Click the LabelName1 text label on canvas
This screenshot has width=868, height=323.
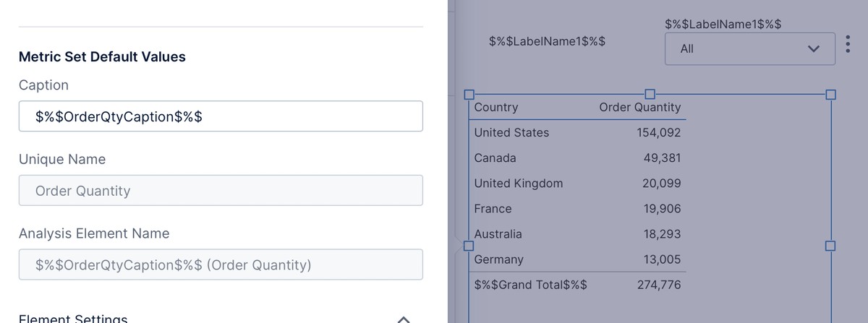pos(547,41)
